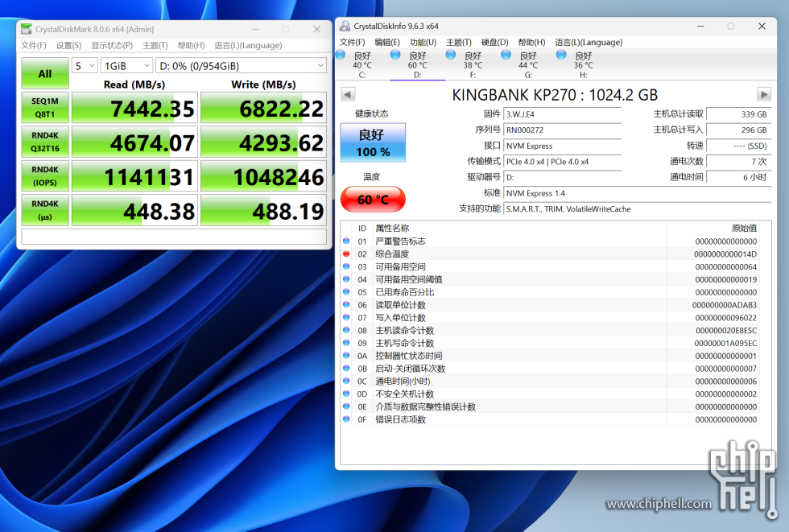This screenshot has width=789, height=532.
Task: Select drive H: at 36 °C
Action: tap(583, 65)
